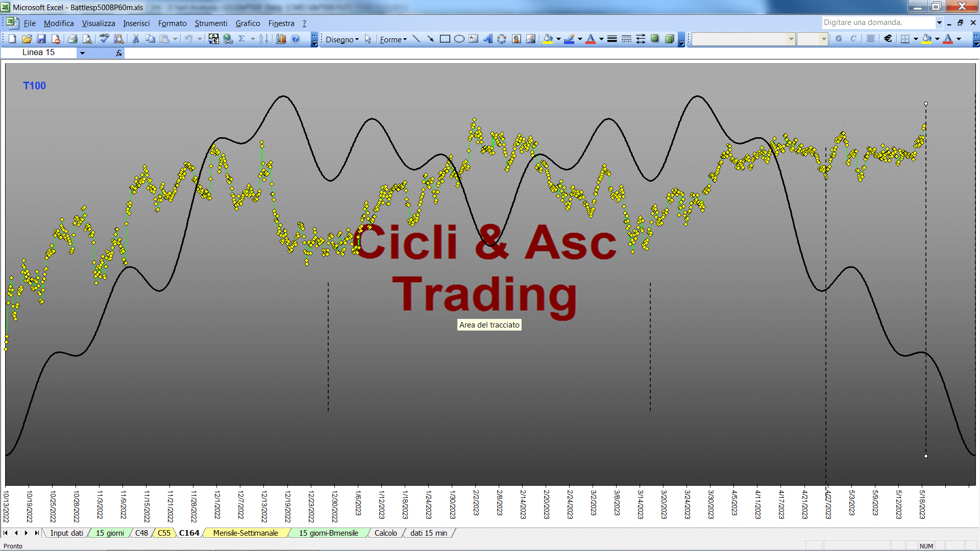The image size is (980, 551).
Task: Click the Cut scissors icon
Action: pos(136,39)
